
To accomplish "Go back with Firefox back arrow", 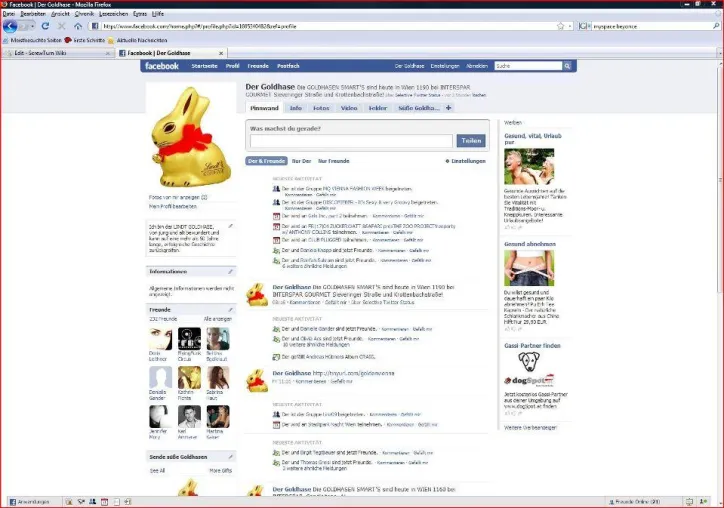I will 10,26.
